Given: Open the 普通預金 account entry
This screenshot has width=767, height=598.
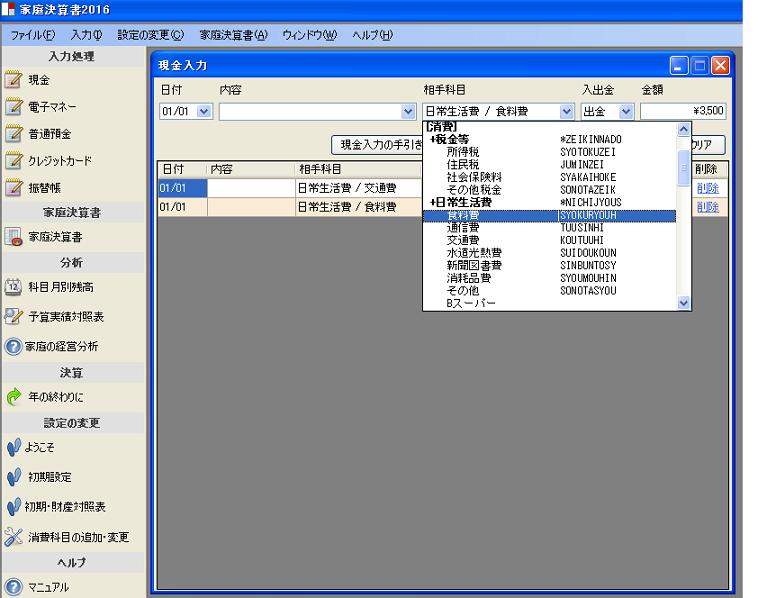Looking at the screenshot, I should pyautogui.click(x=14, y=133).
